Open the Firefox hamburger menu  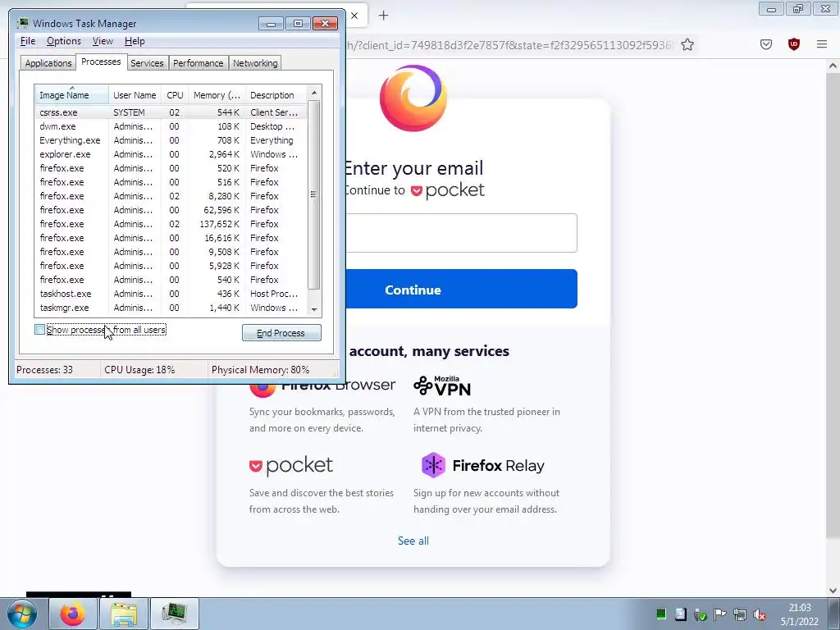(822, 44)
